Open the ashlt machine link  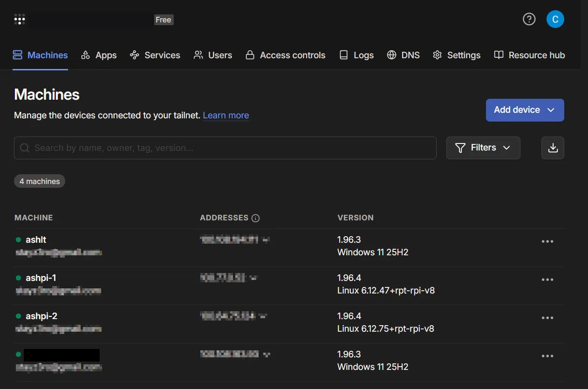pos(36,239)
